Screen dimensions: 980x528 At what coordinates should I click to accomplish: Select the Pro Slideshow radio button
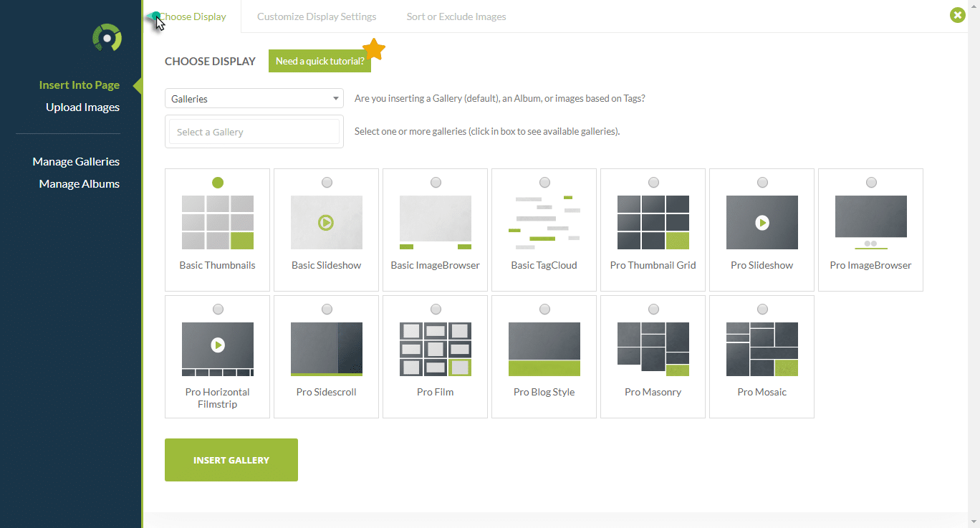click(762, 183)
